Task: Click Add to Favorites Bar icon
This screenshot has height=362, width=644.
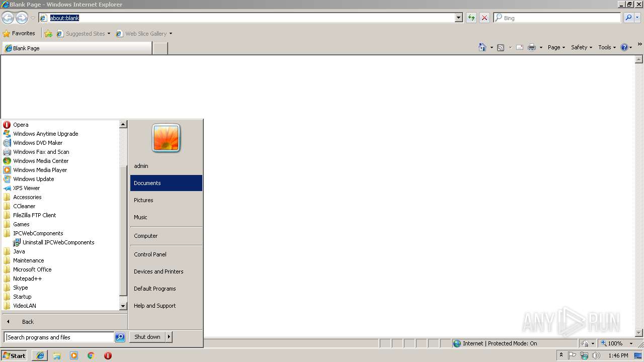Action: tap(48, 34)
